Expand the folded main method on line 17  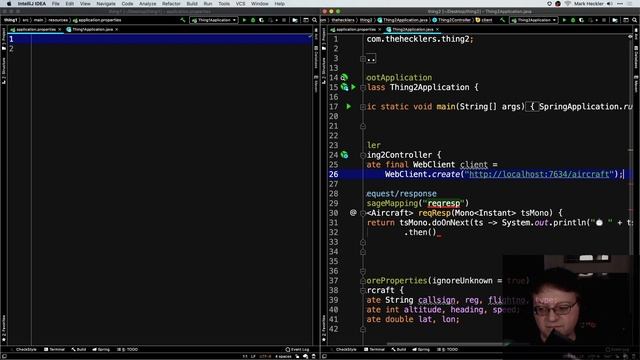(362, 107)
